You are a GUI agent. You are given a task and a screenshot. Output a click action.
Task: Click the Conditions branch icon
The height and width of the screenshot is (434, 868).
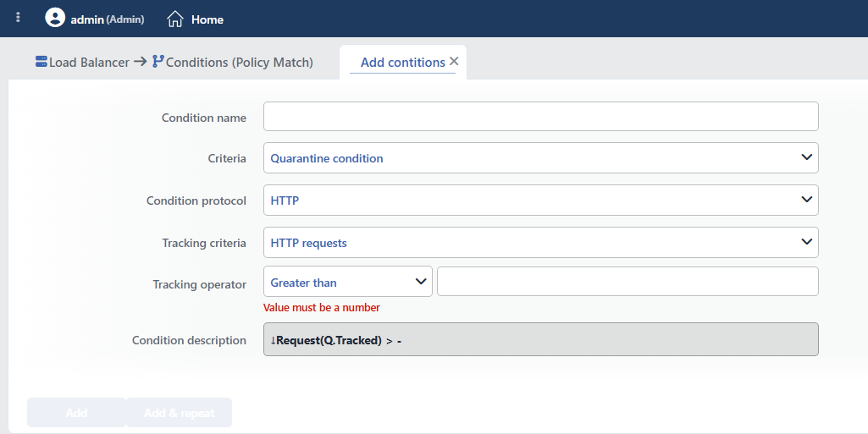[158, 62]
